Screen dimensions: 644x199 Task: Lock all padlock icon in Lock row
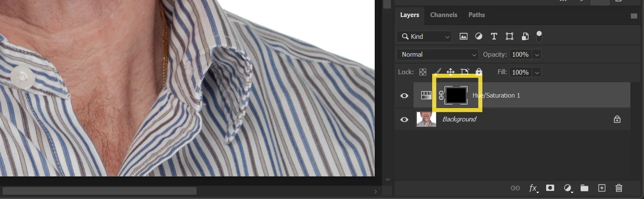[x=479, y=72]
